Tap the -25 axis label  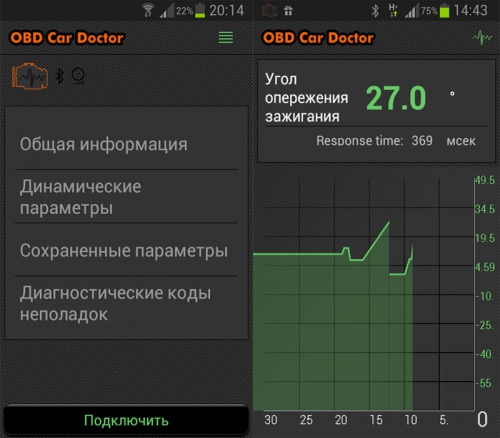tap(485, 325)
